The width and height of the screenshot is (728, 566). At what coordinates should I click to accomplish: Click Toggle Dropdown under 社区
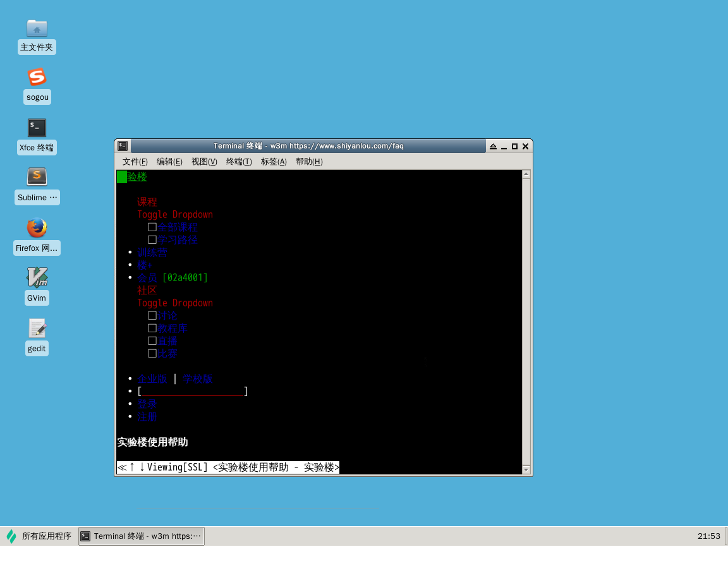tap(175, 303)
